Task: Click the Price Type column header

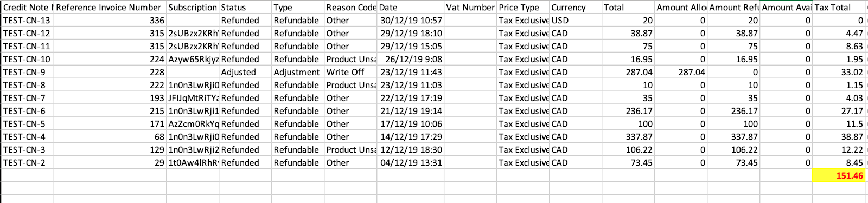Action: click(x=523, y=8)
